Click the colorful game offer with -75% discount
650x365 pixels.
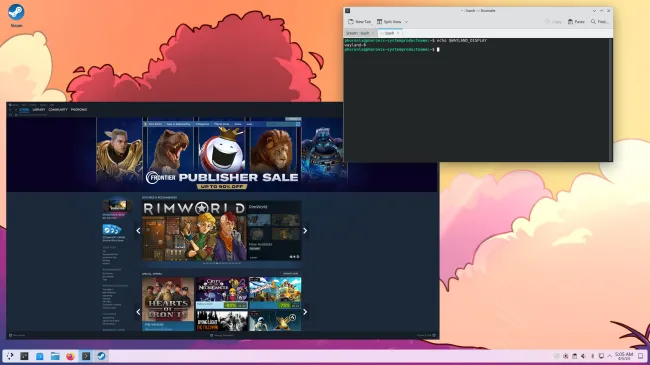275,293
